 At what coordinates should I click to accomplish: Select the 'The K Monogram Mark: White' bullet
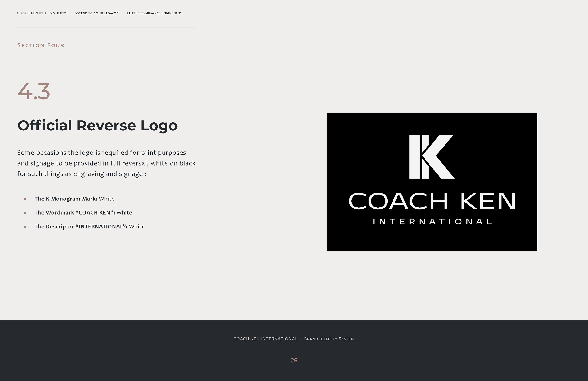tap(74, 199)
